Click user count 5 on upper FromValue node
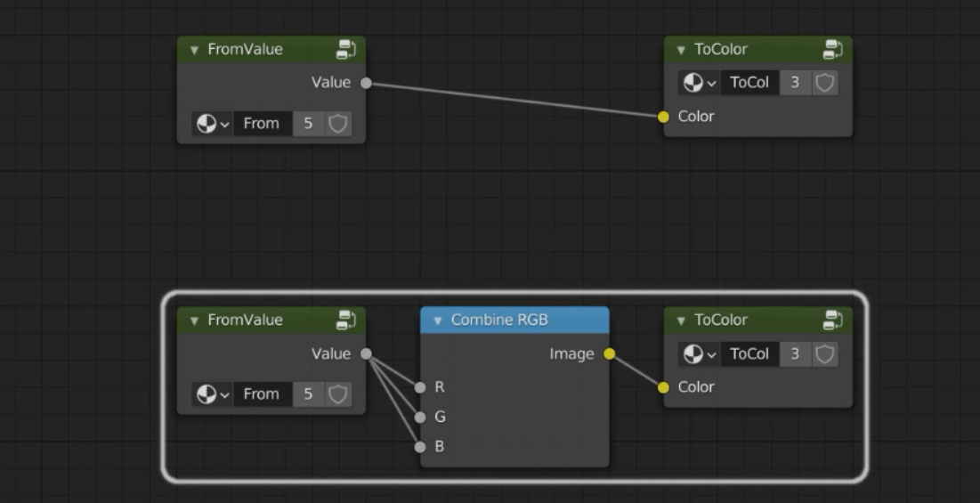The image size is (980, 503). click(308, 124)
